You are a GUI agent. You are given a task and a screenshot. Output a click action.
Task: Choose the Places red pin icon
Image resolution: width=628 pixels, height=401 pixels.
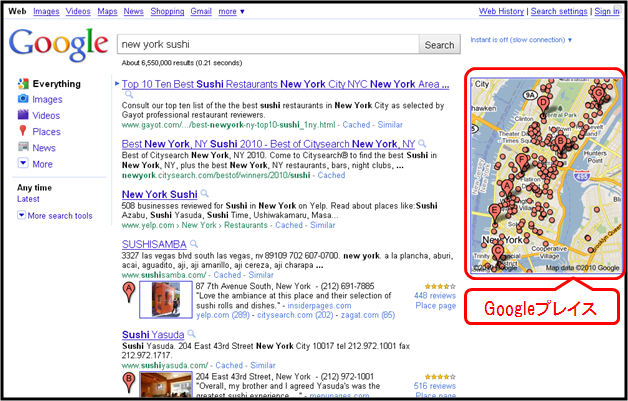coord(23,131)
